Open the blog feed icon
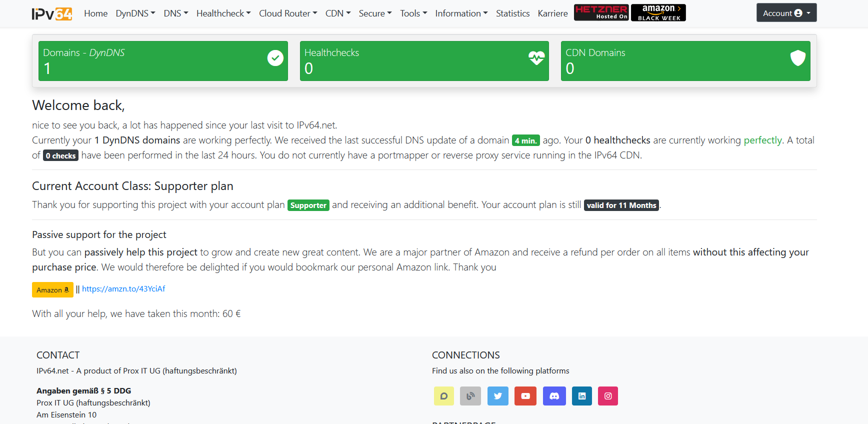 click(x=470, y=396)
